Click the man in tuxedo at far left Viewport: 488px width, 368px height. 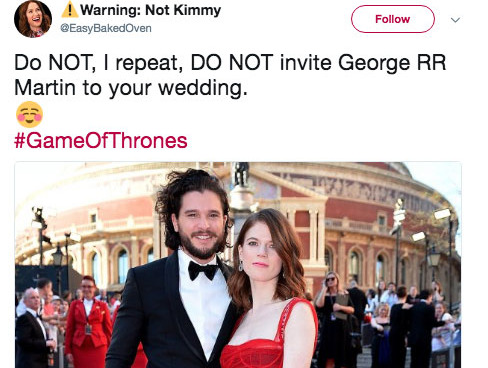click(x=33, y=328)
